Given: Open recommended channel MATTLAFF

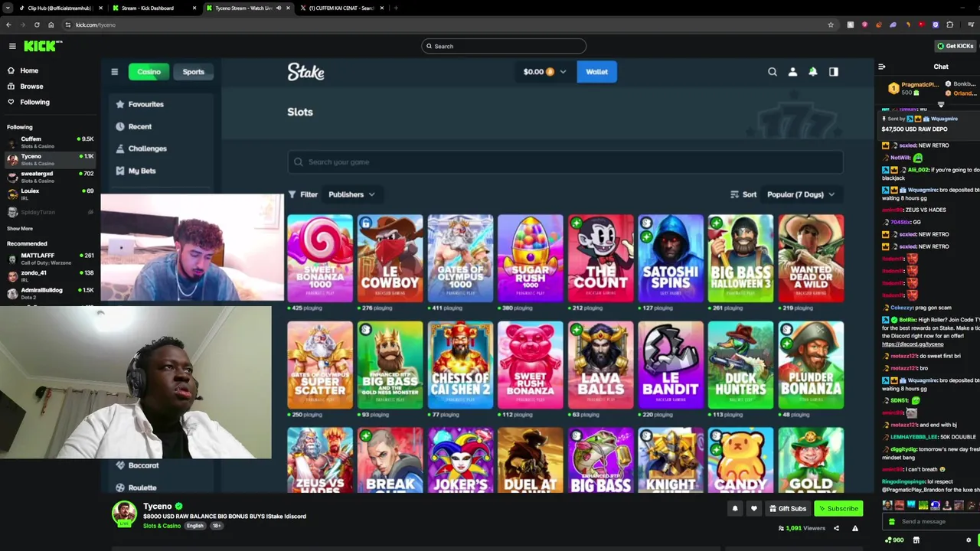Looking at the screenshot, I should tap(50, 258).
